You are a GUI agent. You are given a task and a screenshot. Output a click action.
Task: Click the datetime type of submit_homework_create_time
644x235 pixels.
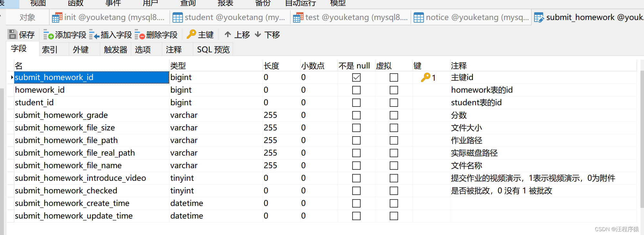click(216, 203)
